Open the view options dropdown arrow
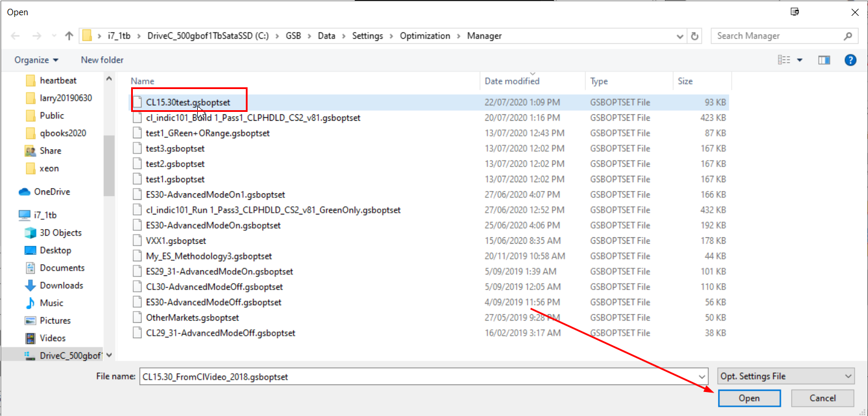This screenshot has width=868, height=416. 800,60
